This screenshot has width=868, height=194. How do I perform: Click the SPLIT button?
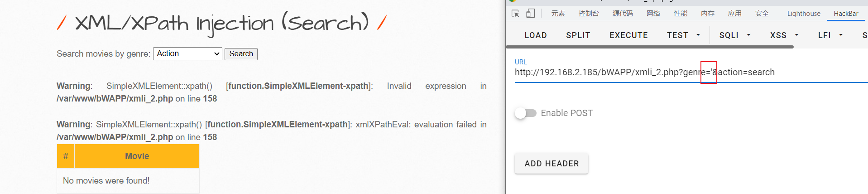point(578,35)
